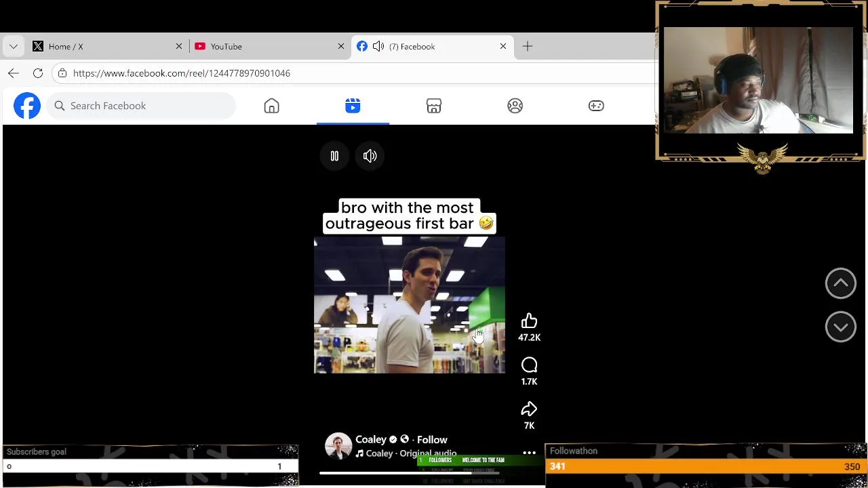Open Coaley profile name link
This screenshot has width=868, height=488.
click(x=370, y=439)
